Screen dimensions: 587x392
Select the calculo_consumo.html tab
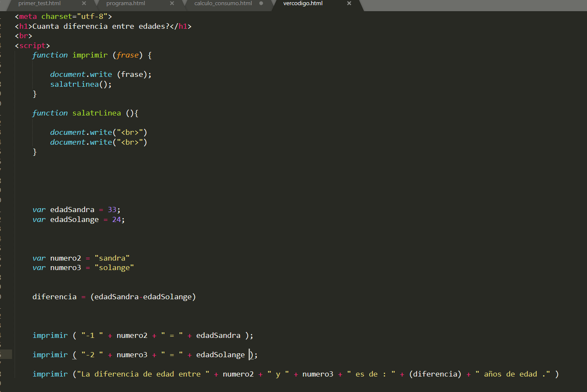pyautogui.click(x=223, y=3)
